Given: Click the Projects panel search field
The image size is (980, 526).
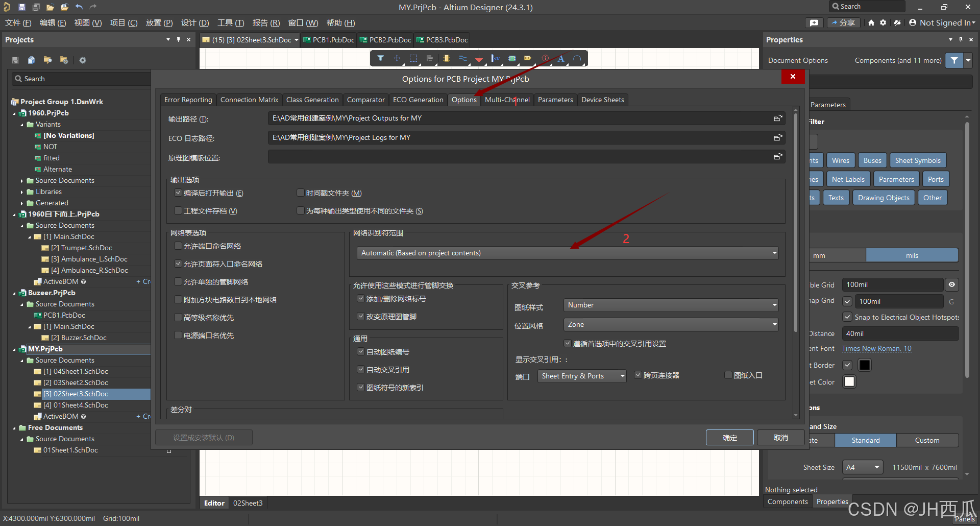Looking at the screenshot, I should [82, 79].
